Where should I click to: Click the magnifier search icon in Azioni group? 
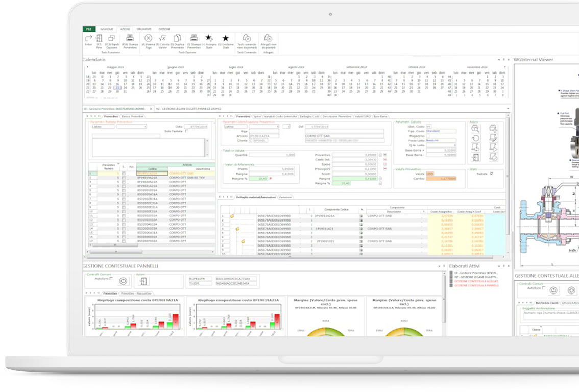point(476,129)
